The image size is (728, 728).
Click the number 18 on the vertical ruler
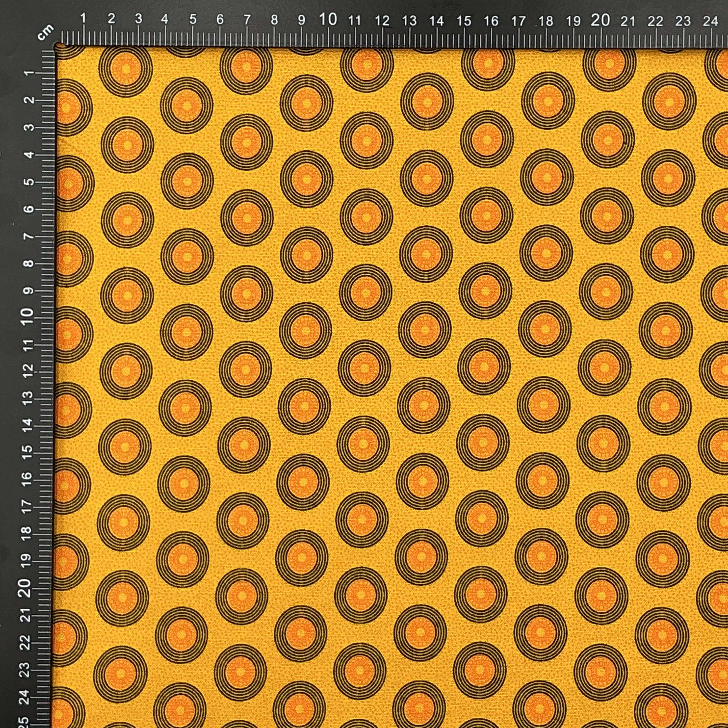[26, 534]
